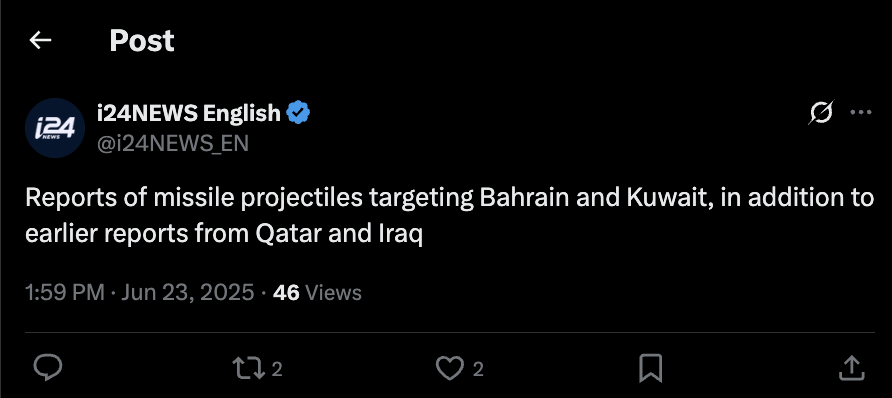Click the reply speech bubble icon
892x398 pixels.
pos(48,368)
